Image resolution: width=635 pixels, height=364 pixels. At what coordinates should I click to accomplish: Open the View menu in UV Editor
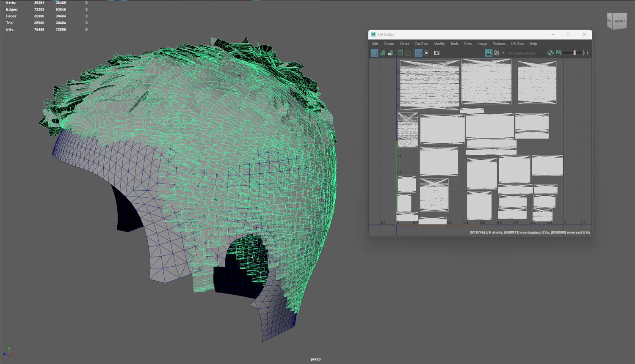468,44
